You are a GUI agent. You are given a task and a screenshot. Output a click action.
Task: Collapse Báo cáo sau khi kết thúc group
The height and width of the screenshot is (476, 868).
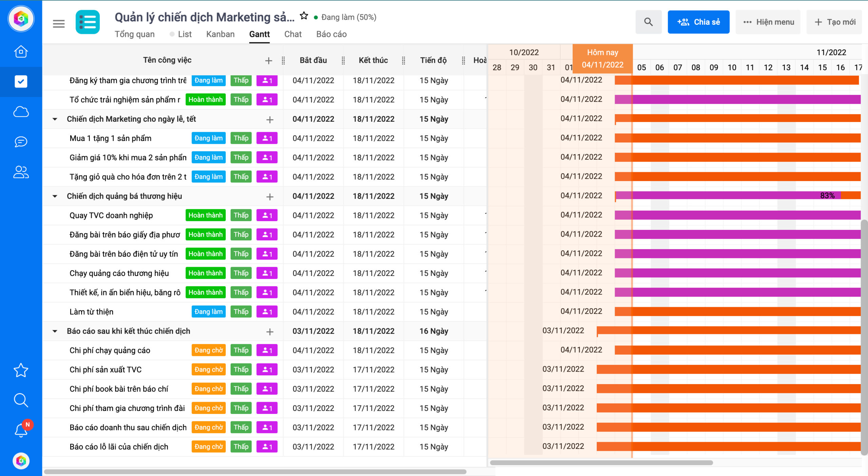55,331
